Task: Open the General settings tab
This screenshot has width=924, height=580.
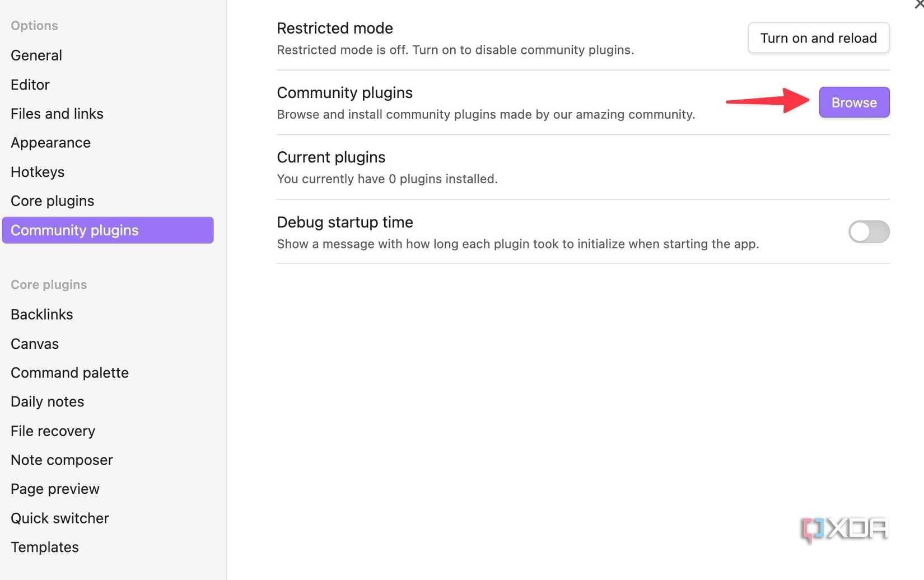Action: point(36,55)
